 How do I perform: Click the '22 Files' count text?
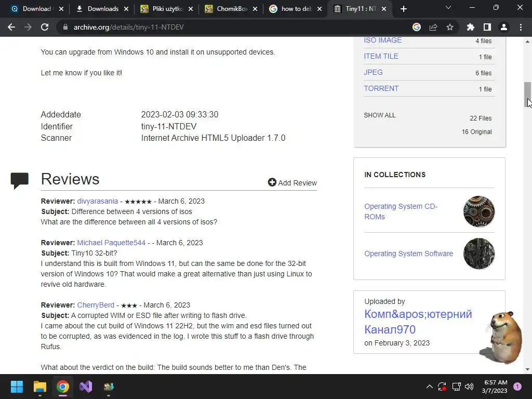point(481,118)
